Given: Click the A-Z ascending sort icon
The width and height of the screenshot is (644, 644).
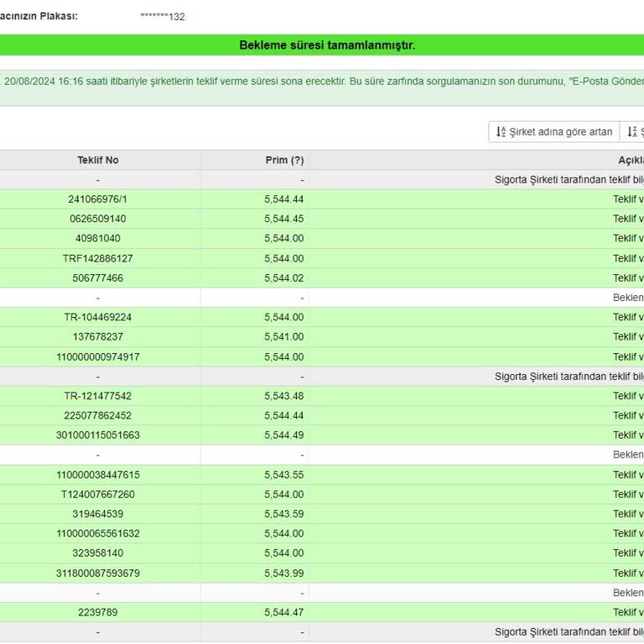Looking at the screenshot, I should [501, 132].
